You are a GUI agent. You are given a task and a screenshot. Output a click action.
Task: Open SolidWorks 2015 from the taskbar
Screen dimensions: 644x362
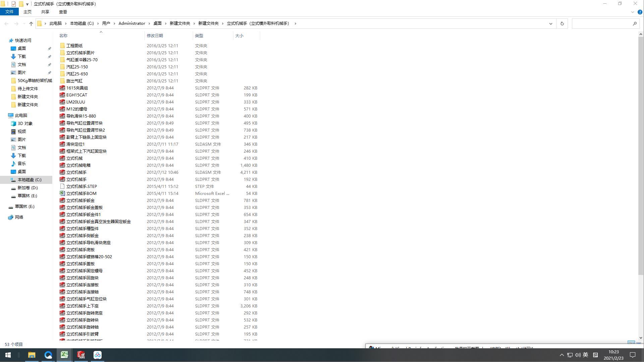pos(81,355)
